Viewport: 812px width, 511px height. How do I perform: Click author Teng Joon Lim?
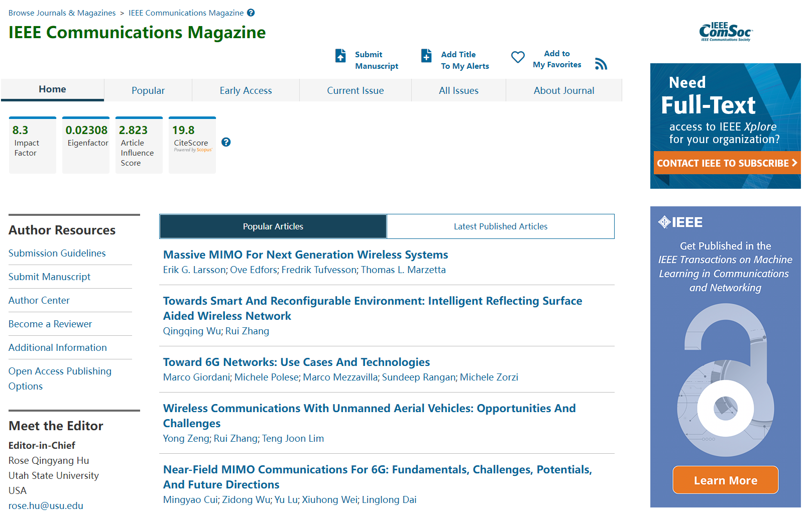[x=293, y=438]
